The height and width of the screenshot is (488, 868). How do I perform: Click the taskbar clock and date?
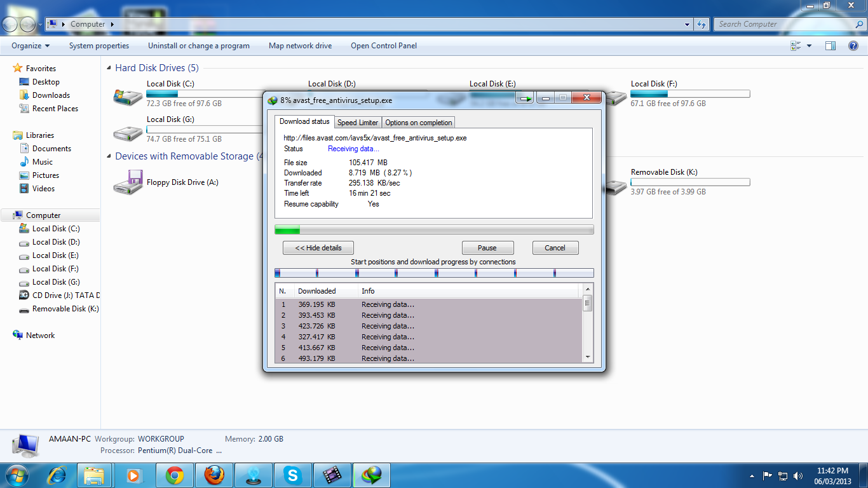[834, 475]
